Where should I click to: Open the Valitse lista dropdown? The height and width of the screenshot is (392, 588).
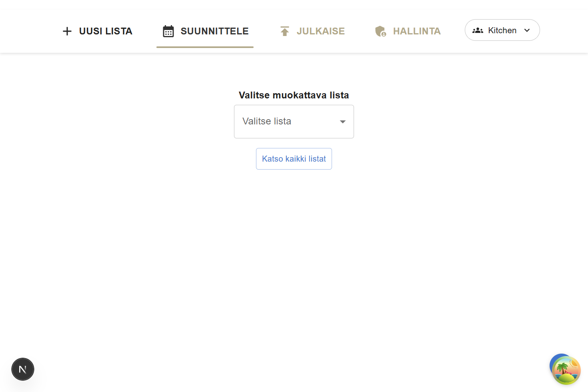294,121
